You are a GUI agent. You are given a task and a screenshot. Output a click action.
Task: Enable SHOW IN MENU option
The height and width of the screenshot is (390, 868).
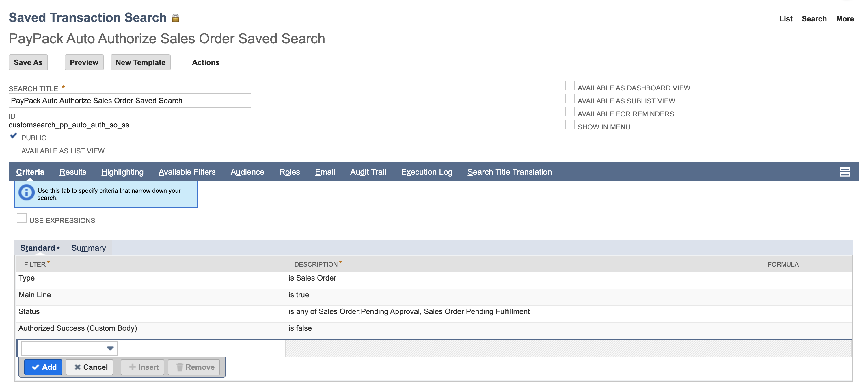(x=570, y=125)
